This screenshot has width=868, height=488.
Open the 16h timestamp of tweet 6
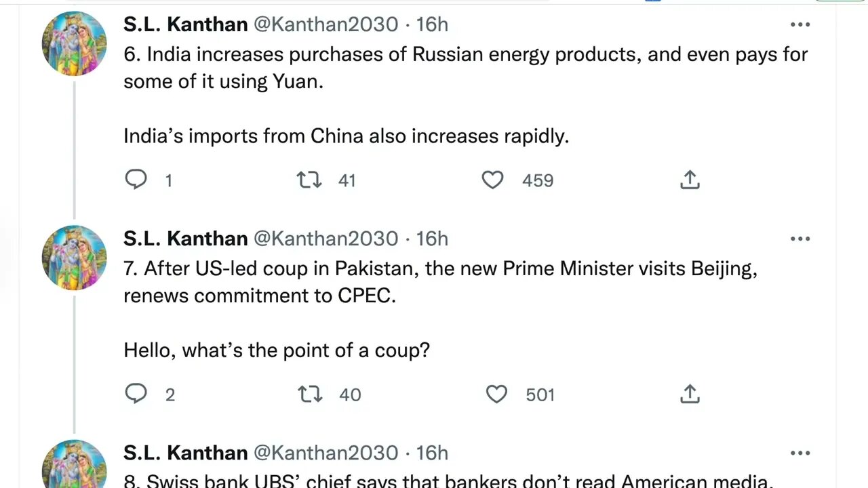pos(432,25)
